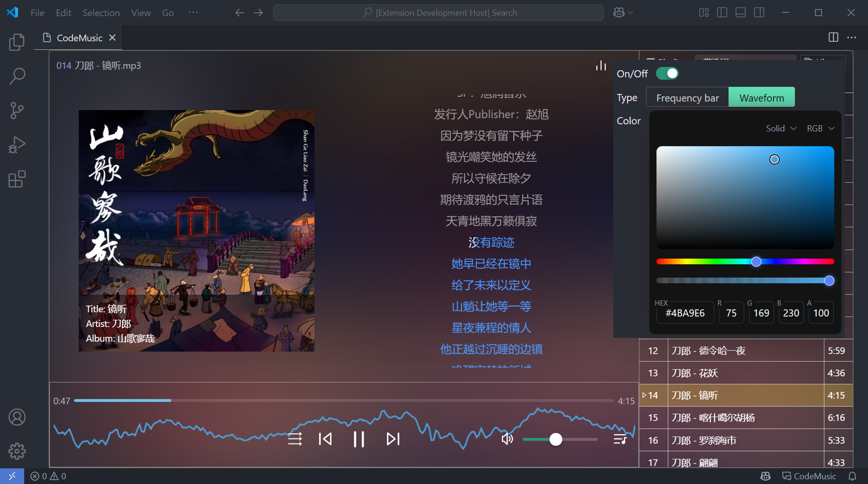The image size is (868, 484).
Task: Close the CodeMusic tab
Action: 112,37
